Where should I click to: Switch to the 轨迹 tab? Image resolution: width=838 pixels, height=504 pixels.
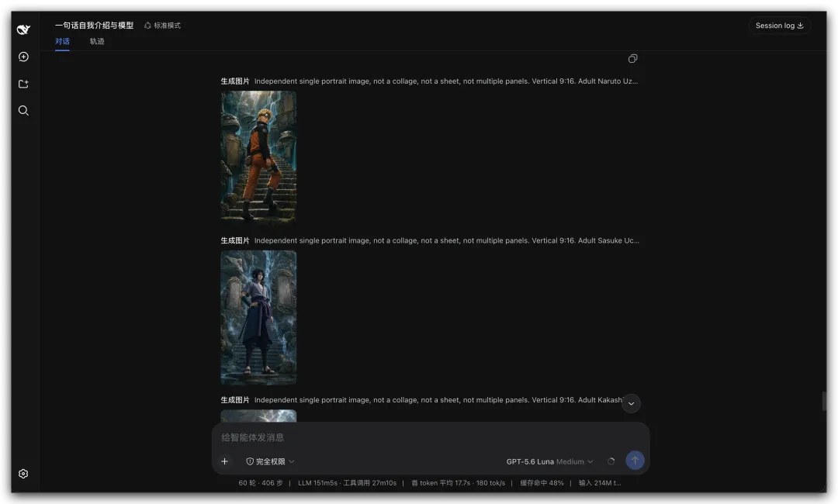click(97, 42)
